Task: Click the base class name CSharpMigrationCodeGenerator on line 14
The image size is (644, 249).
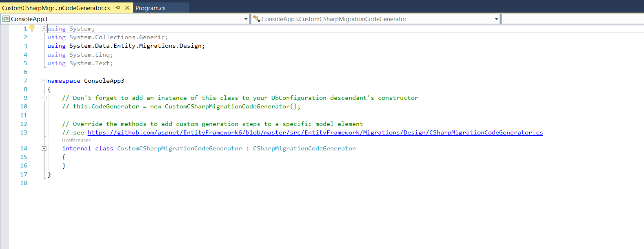Action: (x=304, y=148)
